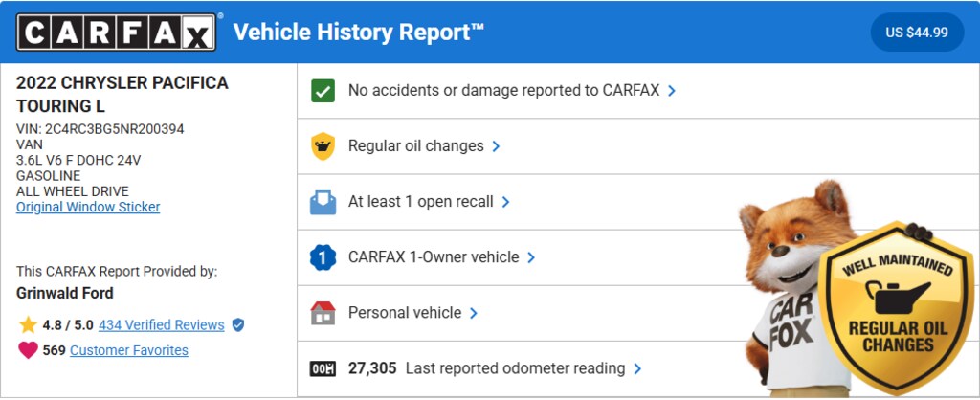Expand the last odometer reading chevron
This screenshot has height=400, width=980.
(637, 368)
